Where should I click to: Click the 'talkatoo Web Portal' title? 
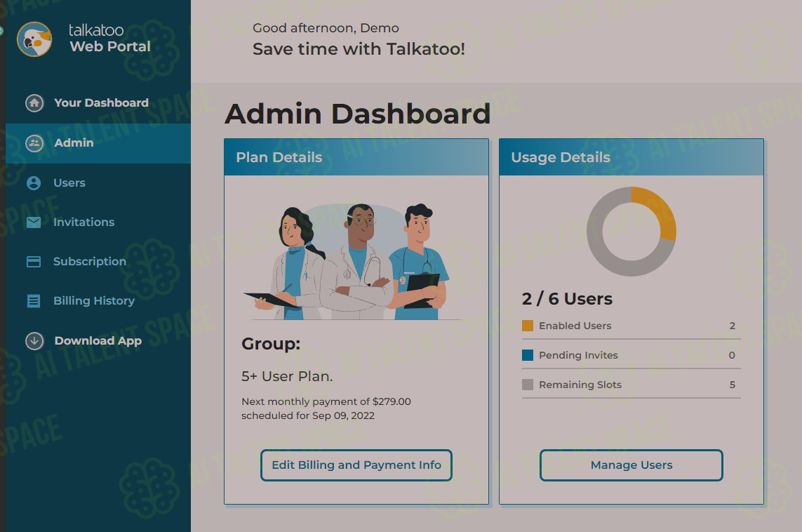pyautogui.click(x=109, y=39)
